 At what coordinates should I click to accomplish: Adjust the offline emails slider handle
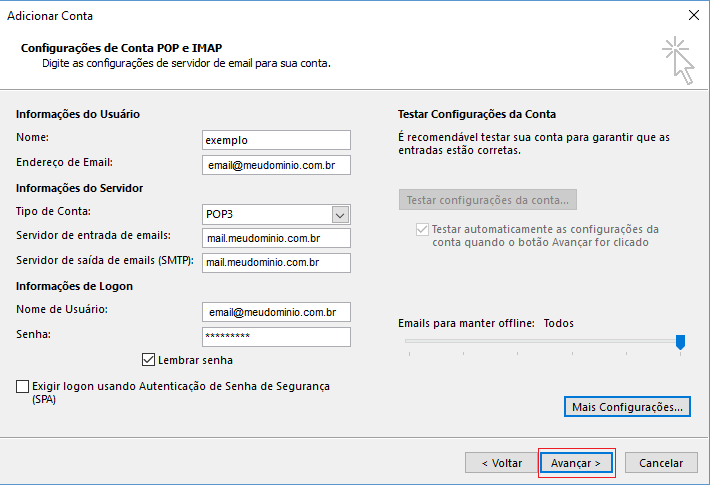pyautogui.click(x=680, y=342)
